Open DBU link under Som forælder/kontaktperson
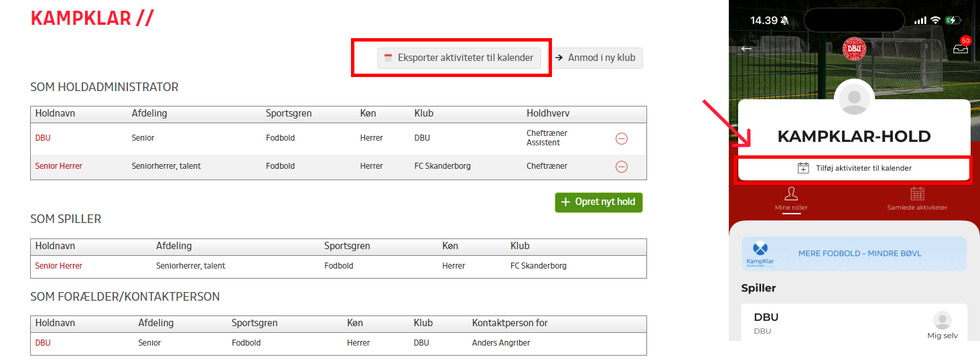The height and width of the screenshot is (361, 980). 43,343
